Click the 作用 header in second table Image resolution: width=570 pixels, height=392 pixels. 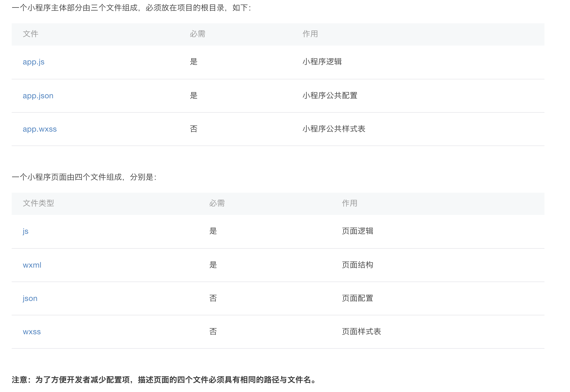pos(349,203)
